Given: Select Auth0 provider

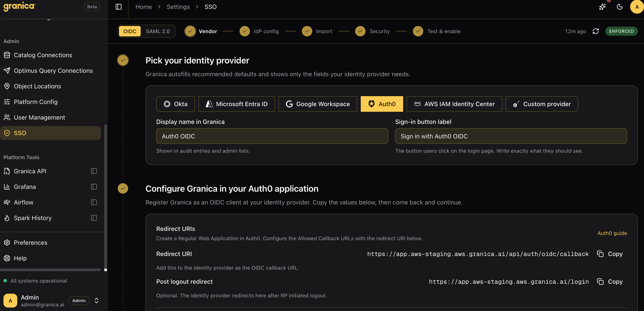Looking at the screenshot, I should coord(382,104).
